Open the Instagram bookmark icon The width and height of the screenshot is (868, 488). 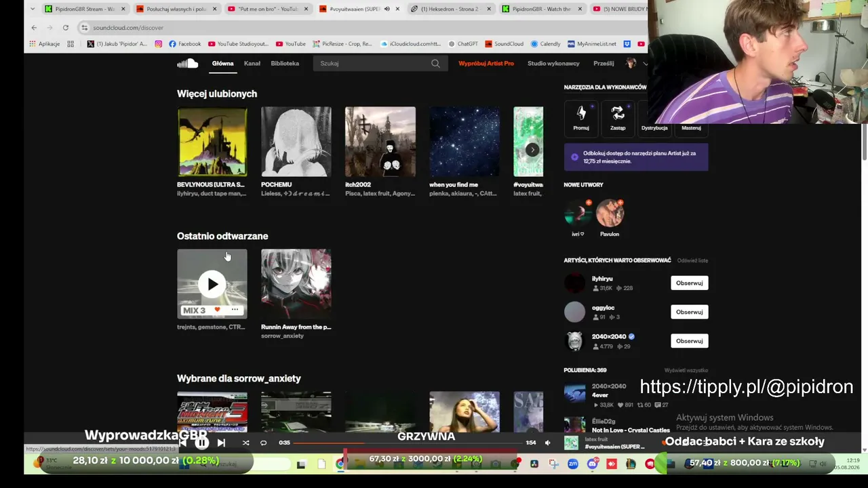pyautogui.click(x=159, y=44)
